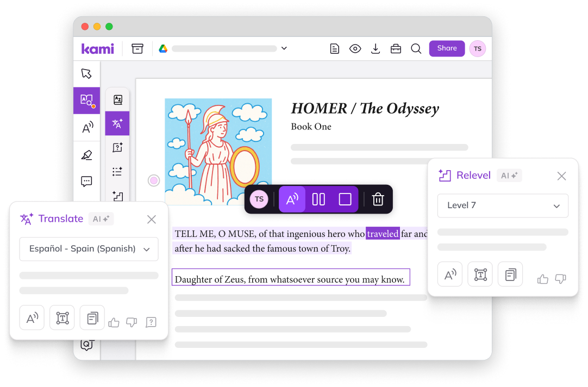The image size is (588, 387).
Task: Select the Dictionary lookup tool in sidebar
Action: coord(87,101)
